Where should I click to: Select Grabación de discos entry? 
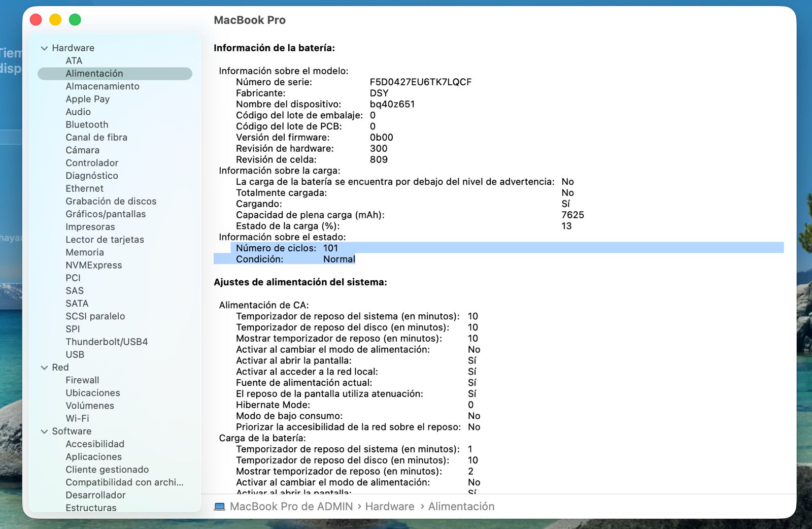111,201
